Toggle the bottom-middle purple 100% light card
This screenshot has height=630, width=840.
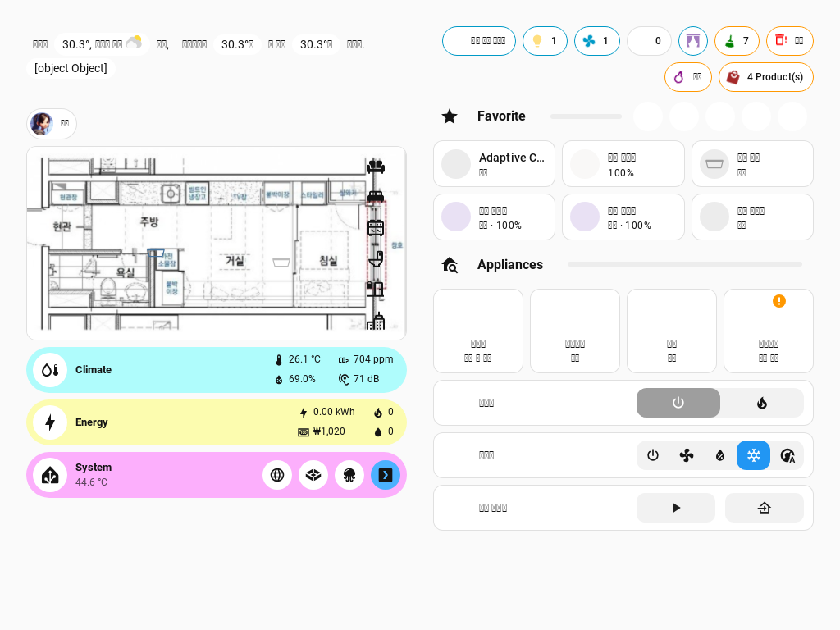point(623,217)
